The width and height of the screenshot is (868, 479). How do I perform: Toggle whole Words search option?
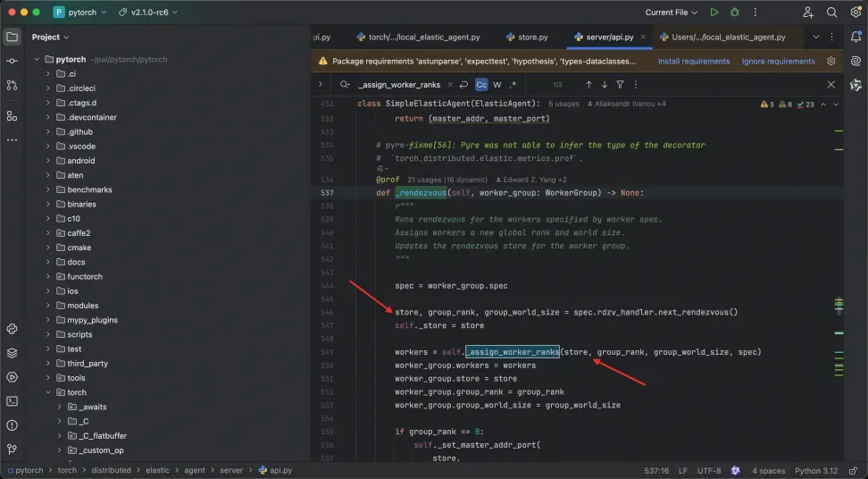(497, 85)
